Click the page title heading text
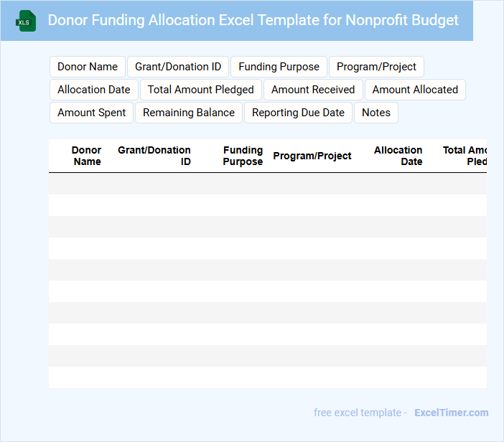The image size is (504, 442). point(253,20)
